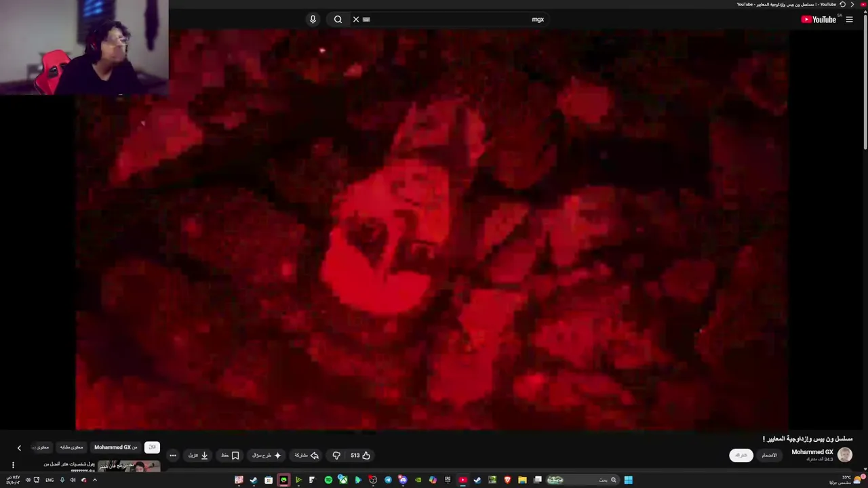Open the YouTube home logo
868x488 pixels.
click(x=818, y=20)
